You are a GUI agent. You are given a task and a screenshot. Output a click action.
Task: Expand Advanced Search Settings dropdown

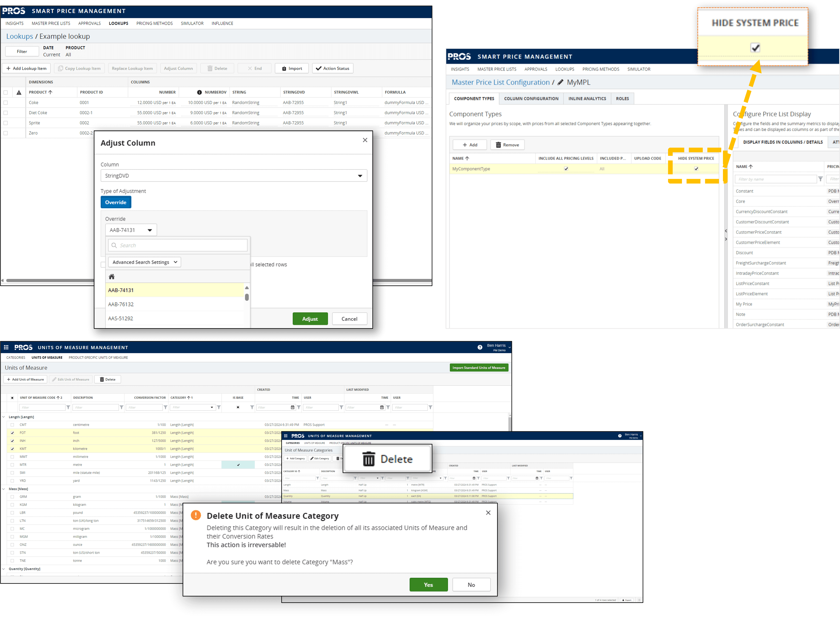pos(145,262)
